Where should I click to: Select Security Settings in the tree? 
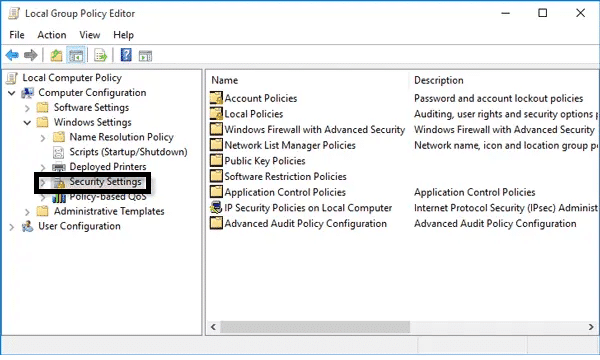coord(105,182)
